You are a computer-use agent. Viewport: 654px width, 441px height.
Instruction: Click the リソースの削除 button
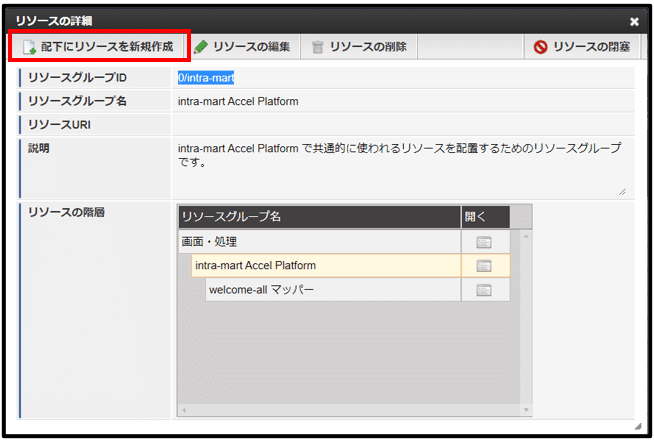(x=359, y=46)
